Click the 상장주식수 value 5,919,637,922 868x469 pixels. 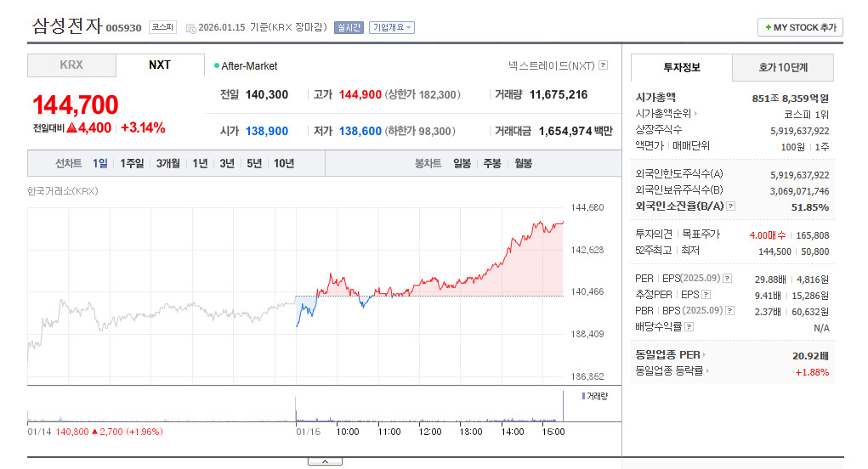pyautogui.click(x=800, y=131)
